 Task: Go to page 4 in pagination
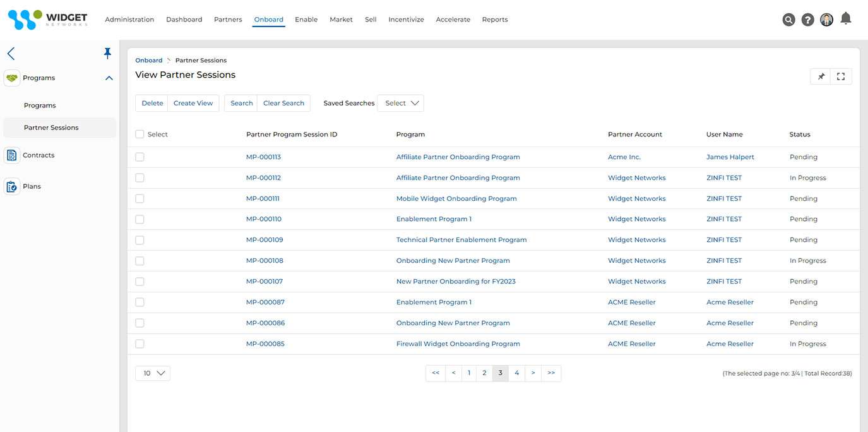click(516, 373)
